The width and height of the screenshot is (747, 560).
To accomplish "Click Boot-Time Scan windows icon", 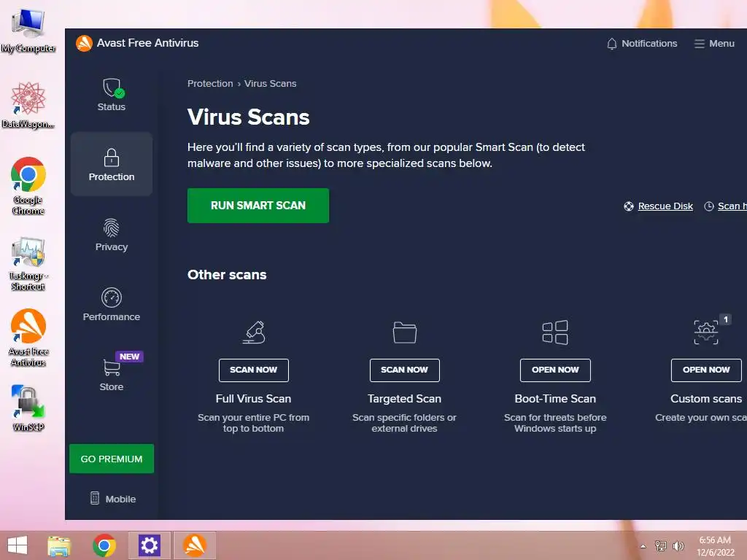I will pyautogui.click(x=555, y=332).
